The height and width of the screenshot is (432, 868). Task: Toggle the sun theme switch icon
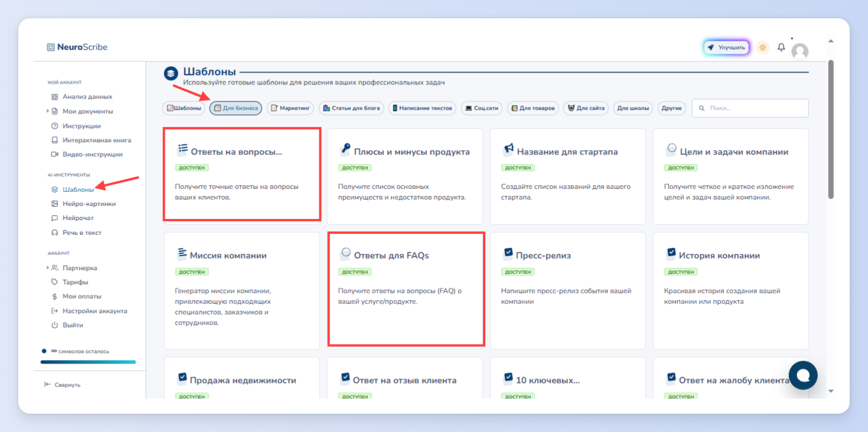762,47
